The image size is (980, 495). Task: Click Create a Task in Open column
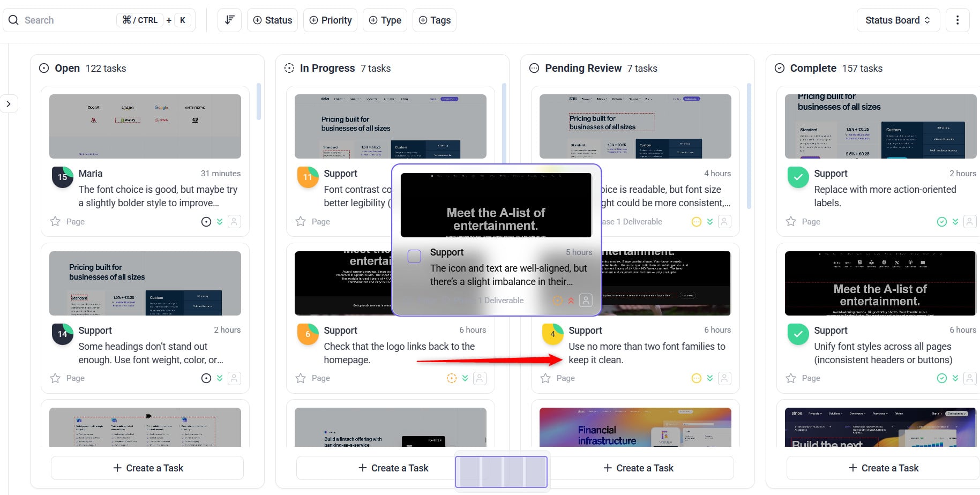(x=147, y=468)
